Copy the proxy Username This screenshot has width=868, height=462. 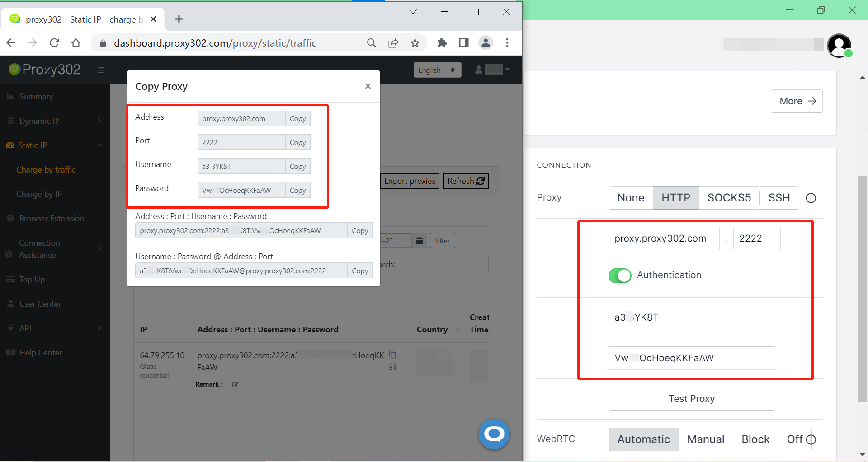click(297, 167)
